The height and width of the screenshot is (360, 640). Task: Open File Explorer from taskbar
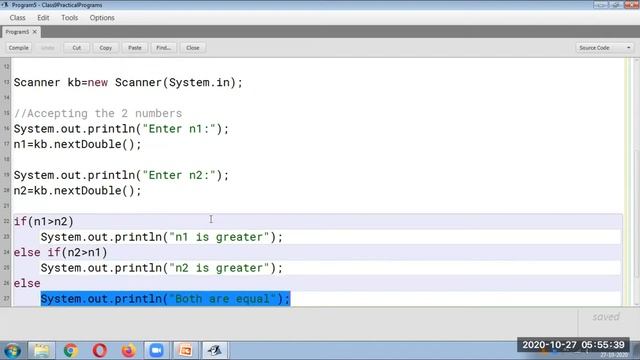click(42, 351)
